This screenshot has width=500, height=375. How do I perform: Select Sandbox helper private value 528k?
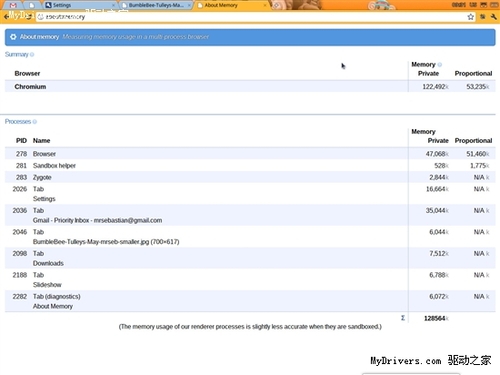pyautogui.click(x=441, y=166)
